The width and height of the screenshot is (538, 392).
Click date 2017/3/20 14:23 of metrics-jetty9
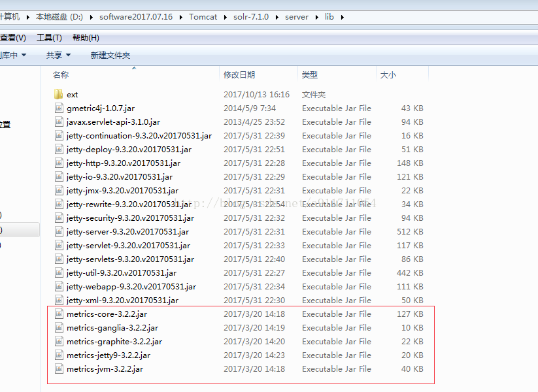[x=254, y=355]
